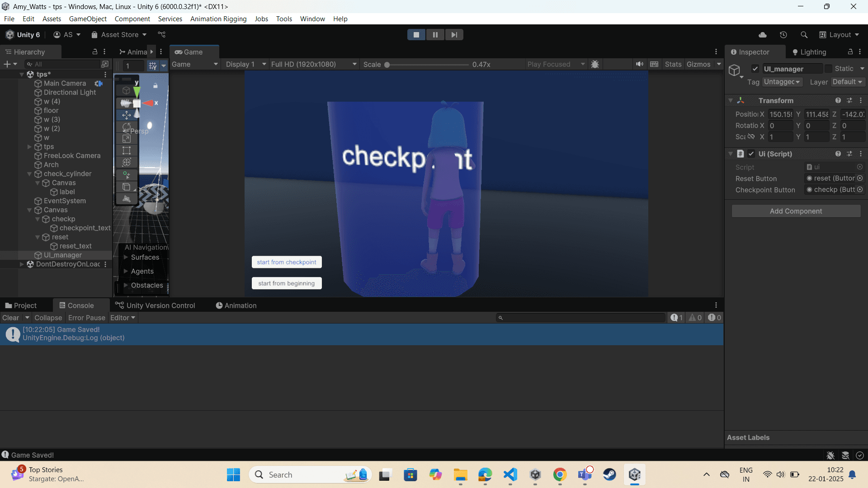The height and width of the screenshot is (488, 868).
Task: Click 'start from checkpoint' game button
Action: [287, 262]
